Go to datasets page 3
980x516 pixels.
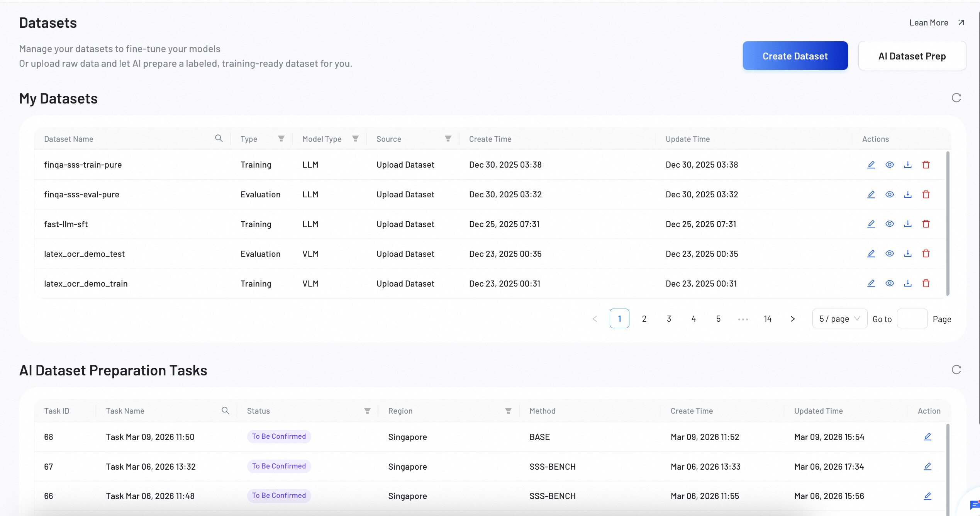click(669, 319)
